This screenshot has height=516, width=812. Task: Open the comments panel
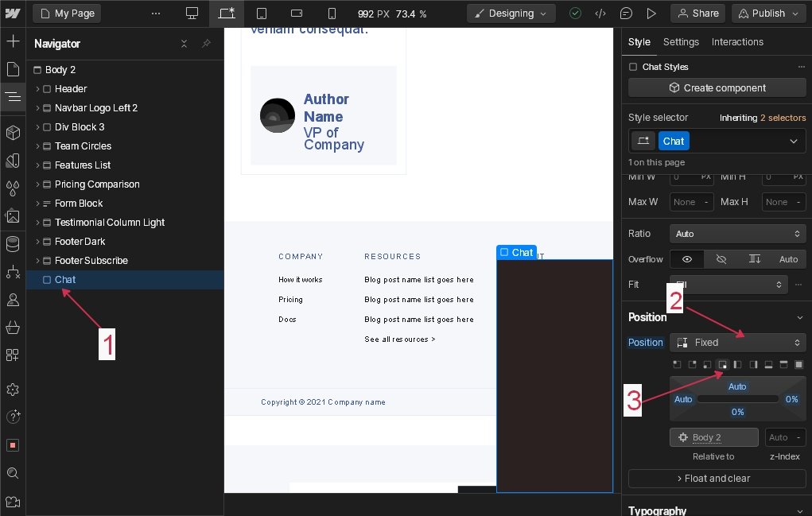tap(626, 14)
